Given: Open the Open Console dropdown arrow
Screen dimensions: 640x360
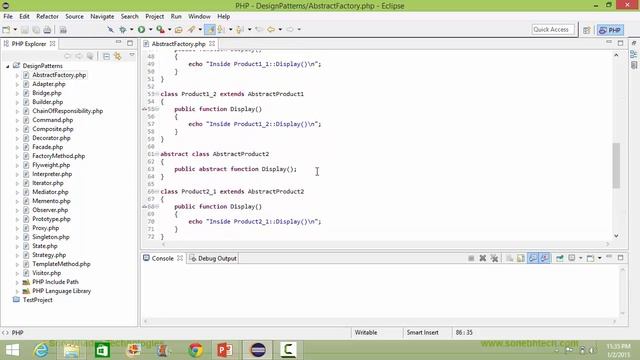Looking at the screenshot, I should pos(600,258).
